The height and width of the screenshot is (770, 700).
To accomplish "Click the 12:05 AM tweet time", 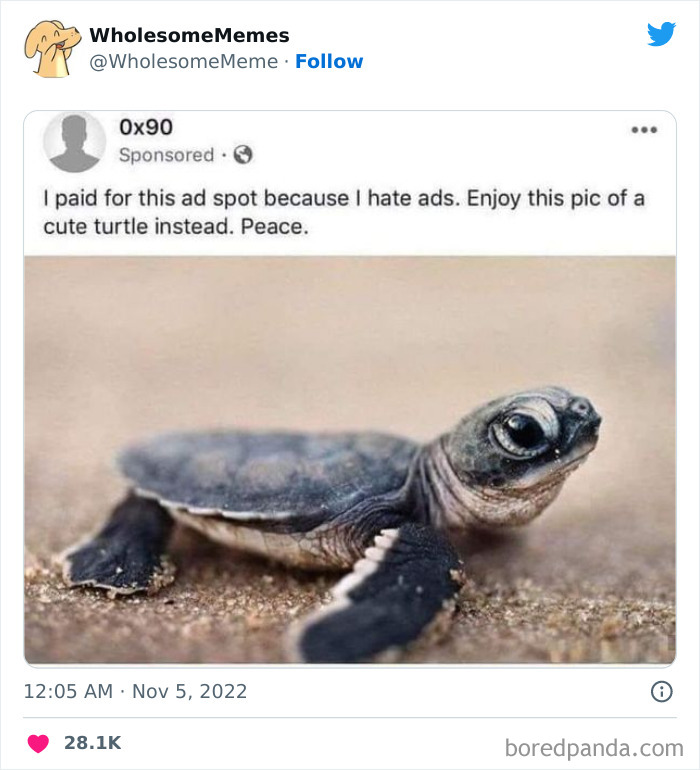I will click(x=67, y=691).
